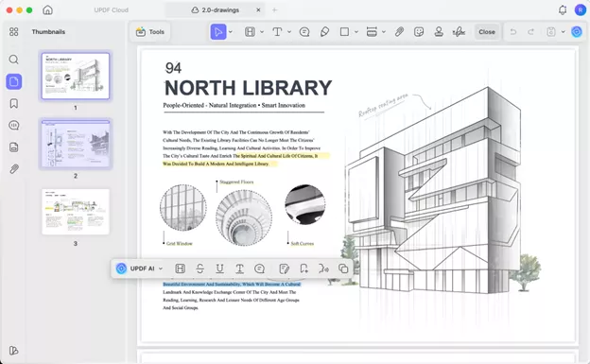Open the sticker tool

[x=419, y=32]
